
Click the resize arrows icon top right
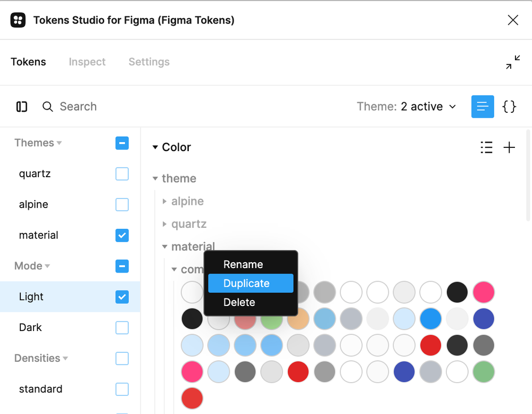(512, 62)
